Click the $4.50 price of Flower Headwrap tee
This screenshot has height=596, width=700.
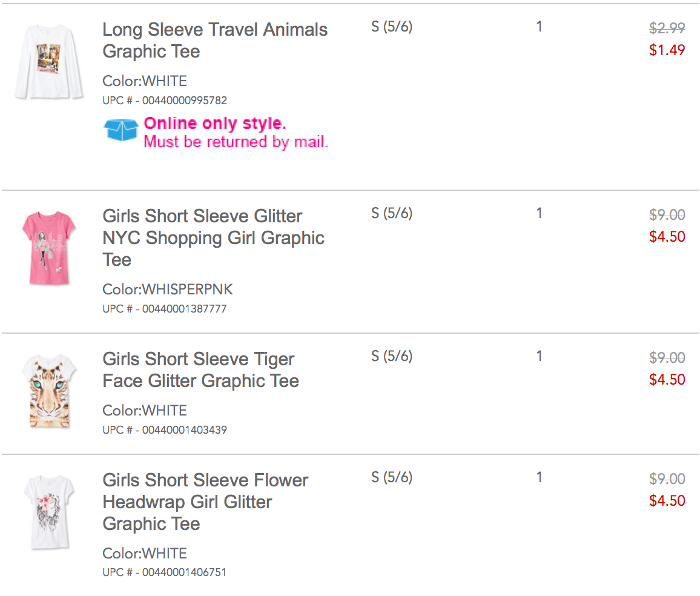tap(667, 501)
